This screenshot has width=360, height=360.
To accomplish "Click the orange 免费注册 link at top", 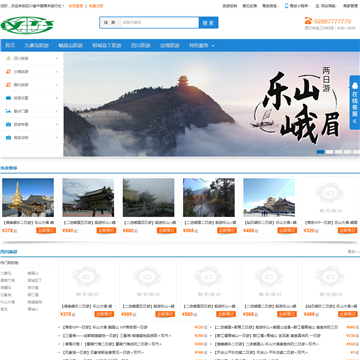I will coord(96,6).
